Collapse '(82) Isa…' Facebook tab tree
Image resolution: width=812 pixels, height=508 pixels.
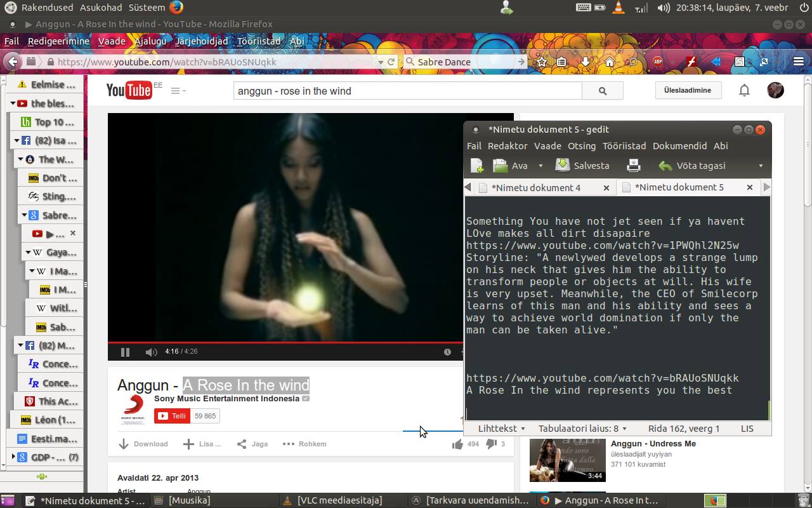tap(17, 141)
